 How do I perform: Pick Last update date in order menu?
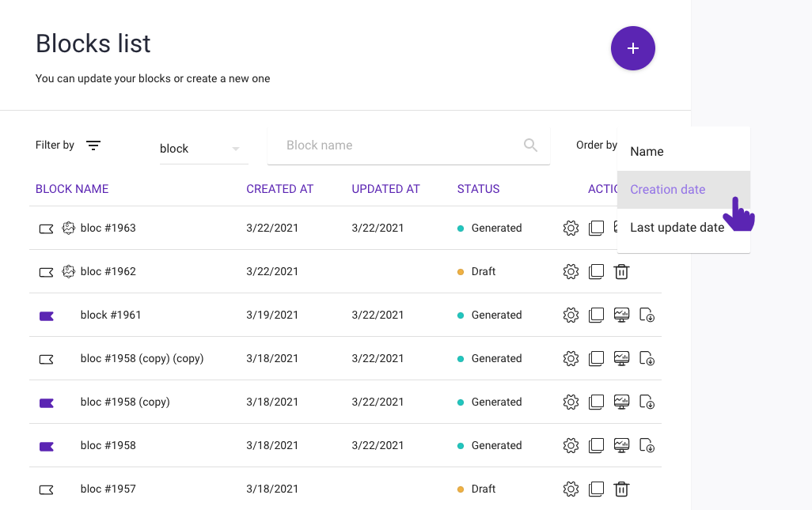677,228
